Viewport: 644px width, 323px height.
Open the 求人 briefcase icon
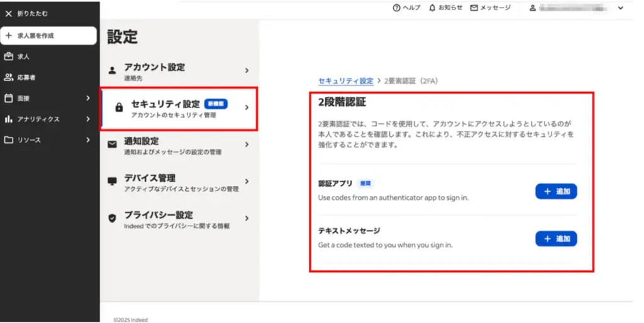point(9,57)
